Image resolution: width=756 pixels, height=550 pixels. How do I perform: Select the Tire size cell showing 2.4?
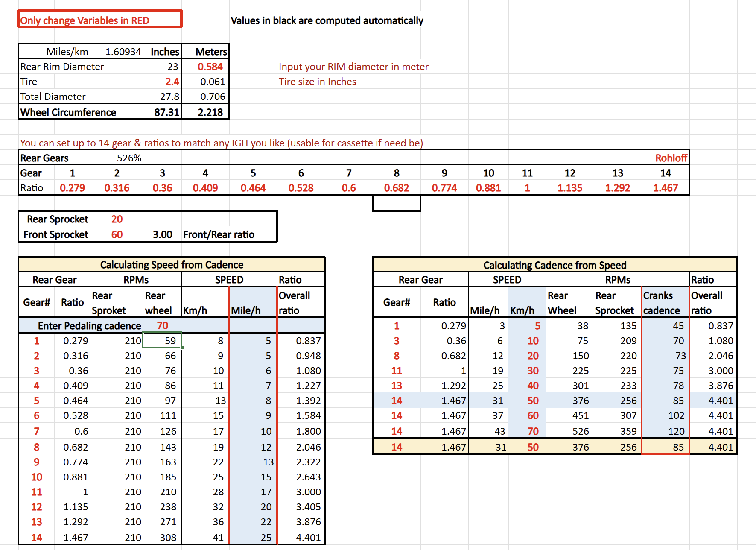click(172, 82)
